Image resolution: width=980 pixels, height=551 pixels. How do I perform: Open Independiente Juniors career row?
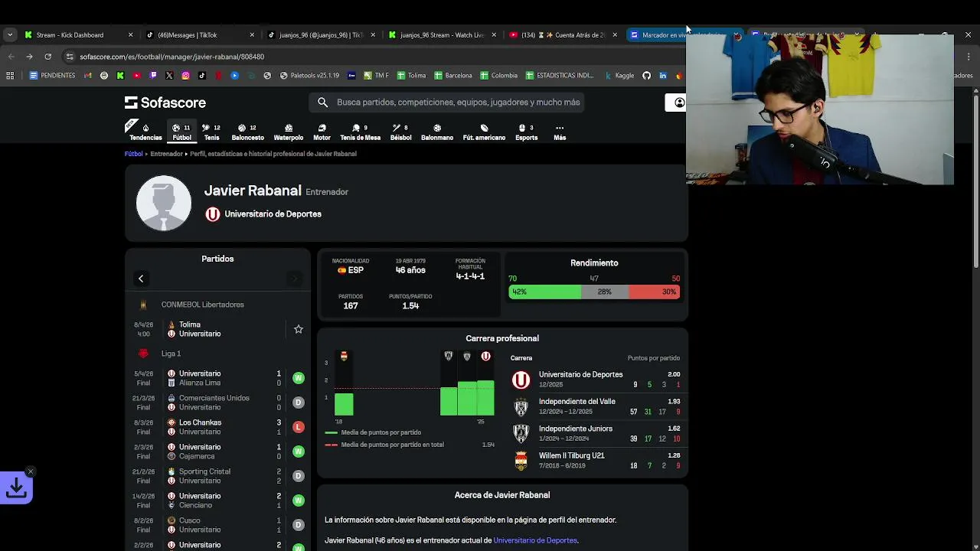point(595,434)
